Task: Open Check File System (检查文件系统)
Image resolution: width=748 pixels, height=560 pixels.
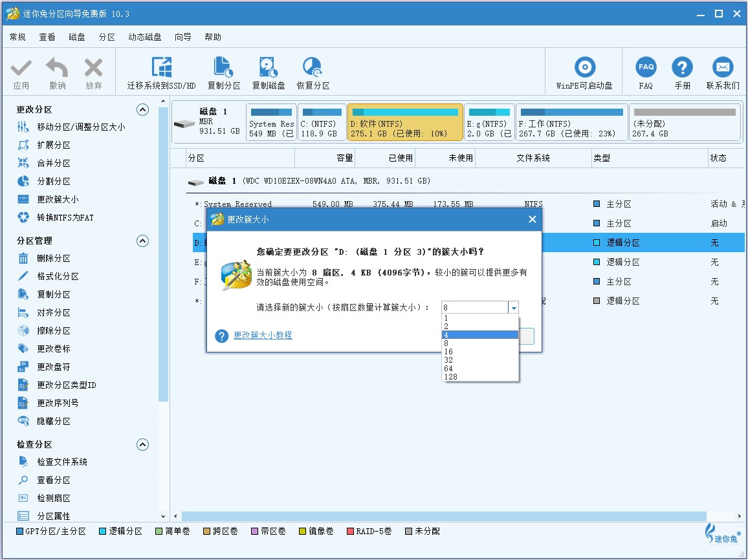Action: (62, 462)
